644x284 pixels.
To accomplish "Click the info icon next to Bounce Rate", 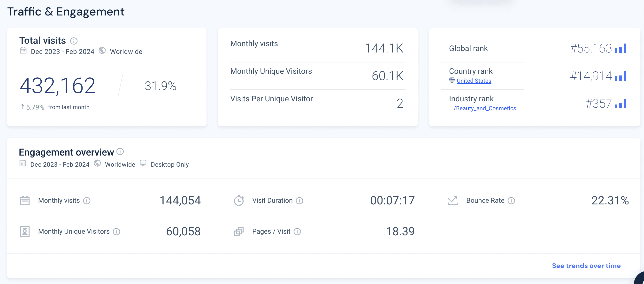I will click(511, 201).
